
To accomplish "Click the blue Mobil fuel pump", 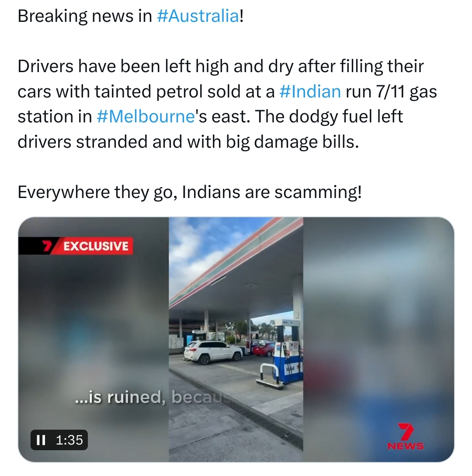I will [287, 354].
